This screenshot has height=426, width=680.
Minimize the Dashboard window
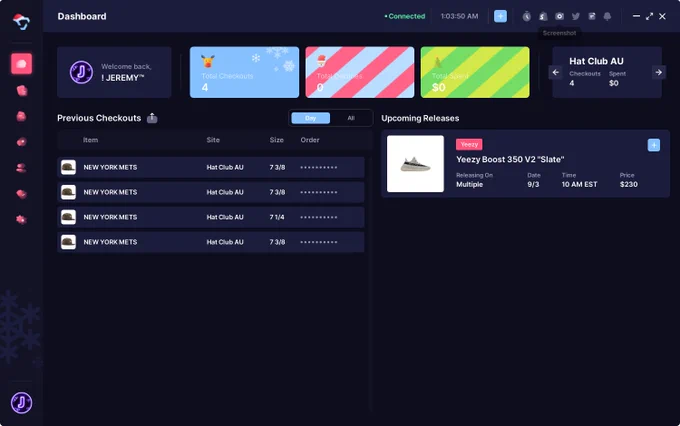(636, 16)
